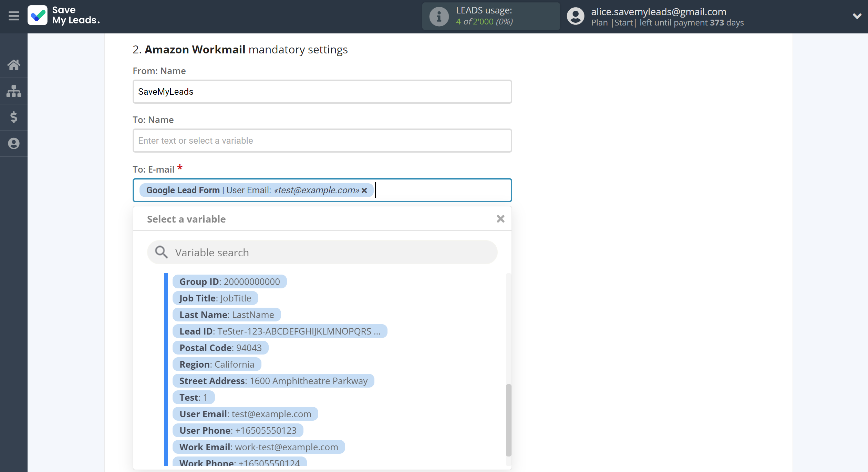Click the To Name input field
868x472 pixels.
(x=321, y=140)
